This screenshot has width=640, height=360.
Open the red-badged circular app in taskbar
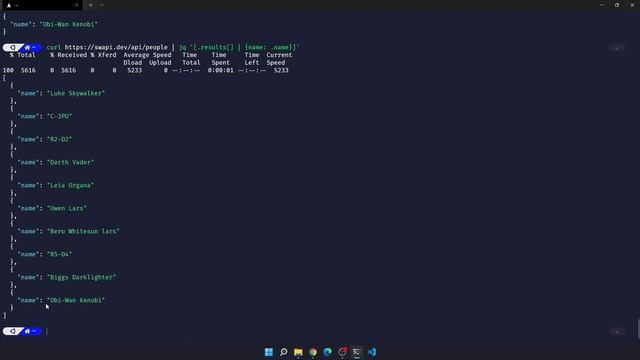[x=342, y=352]
